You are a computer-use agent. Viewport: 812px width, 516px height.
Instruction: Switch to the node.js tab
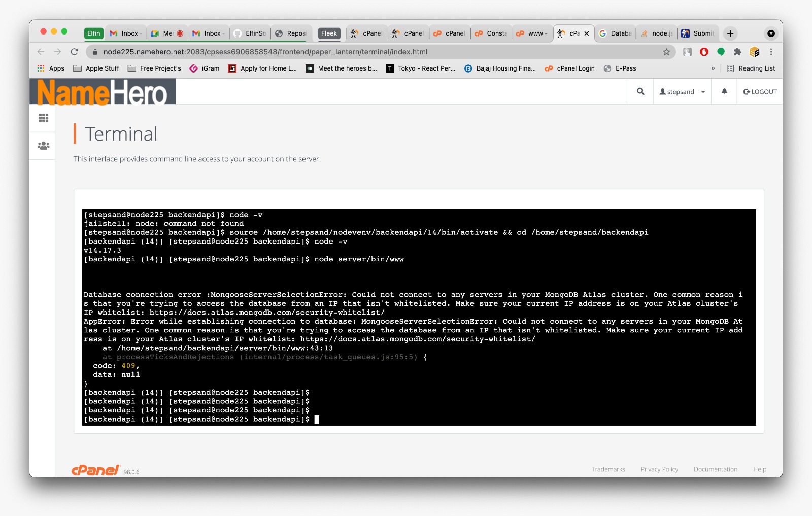click(x=657, y=33)
